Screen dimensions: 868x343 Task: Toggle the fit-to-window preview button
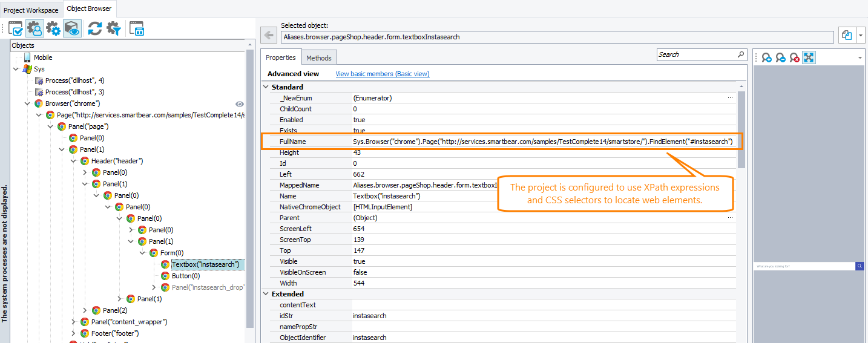809,57
